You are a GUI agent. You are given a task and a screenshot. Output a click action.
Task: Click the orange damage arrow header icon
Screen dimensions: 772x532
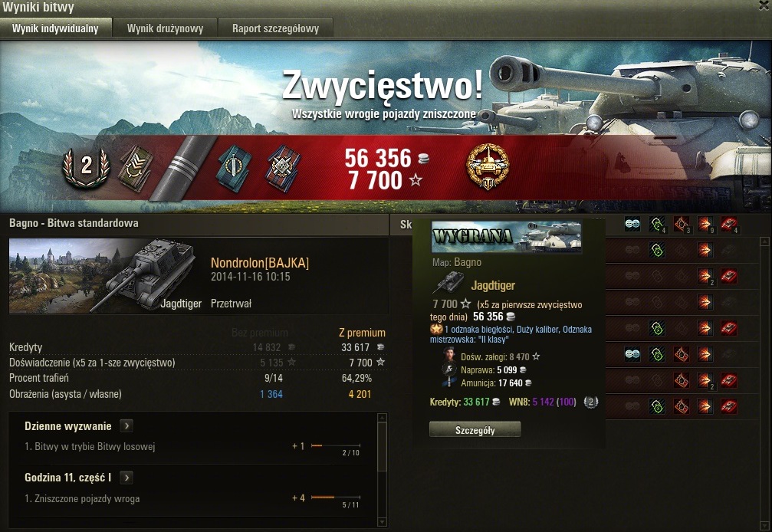point(705,225)
